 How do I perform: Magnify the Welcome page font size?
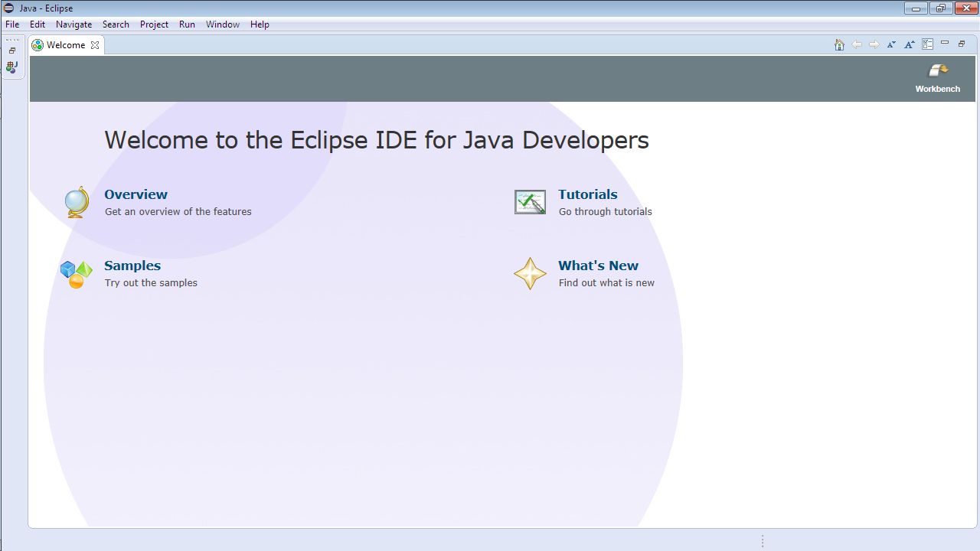[x=910, y=44]
